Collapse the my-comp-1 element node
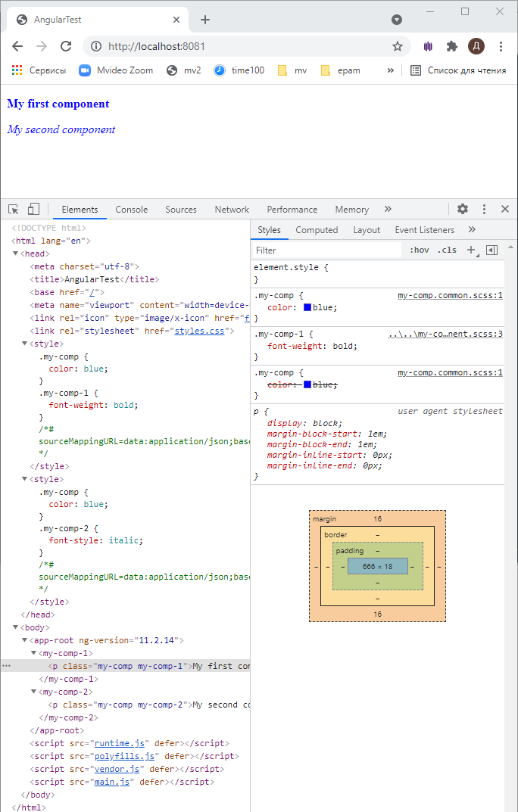 (x=34, y=653)
